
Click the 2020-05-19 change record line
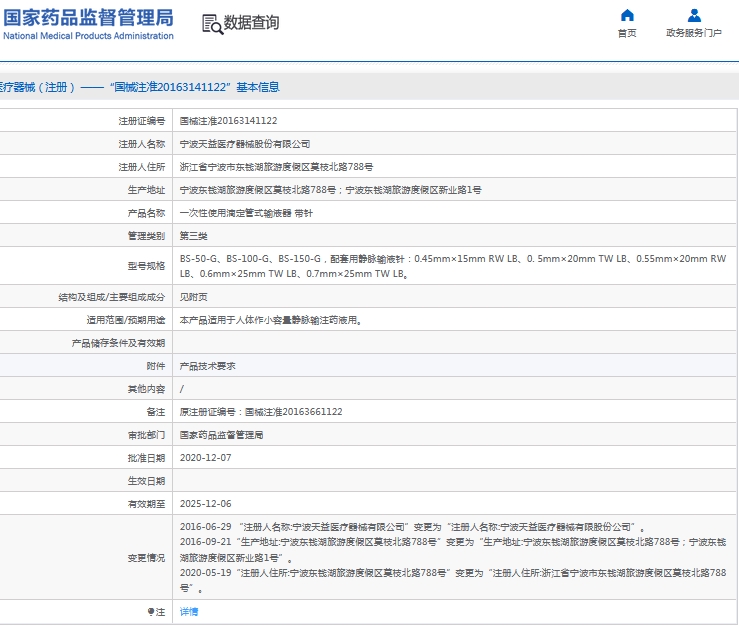pyautogui.click(x=453, y=581)
